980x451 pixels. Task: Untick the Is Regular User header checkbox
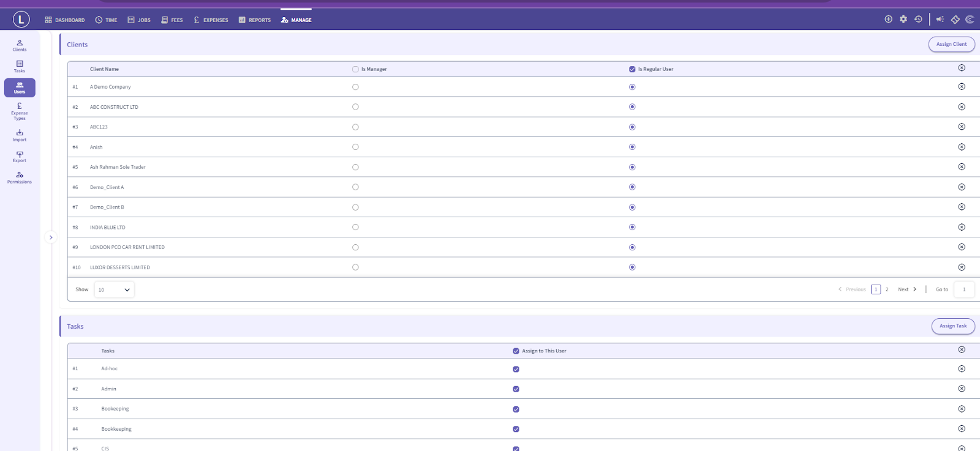(632, 69)
